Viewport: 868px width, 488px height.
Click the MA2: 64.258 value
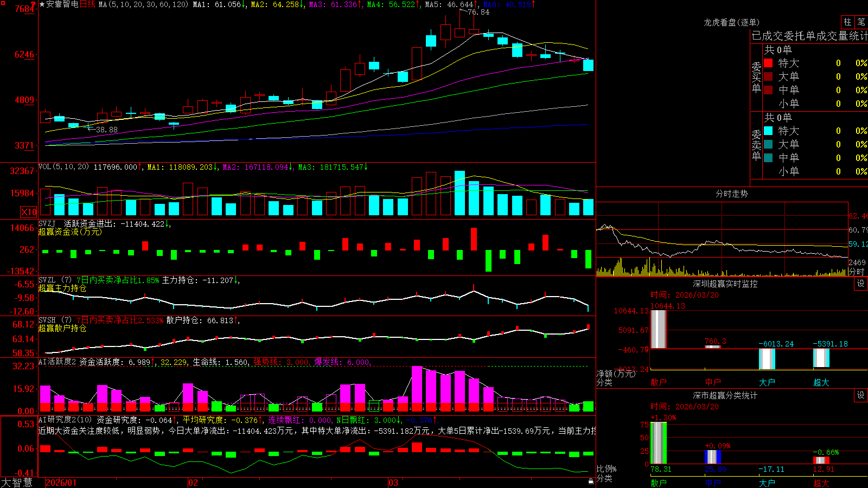tap(277, 4)
